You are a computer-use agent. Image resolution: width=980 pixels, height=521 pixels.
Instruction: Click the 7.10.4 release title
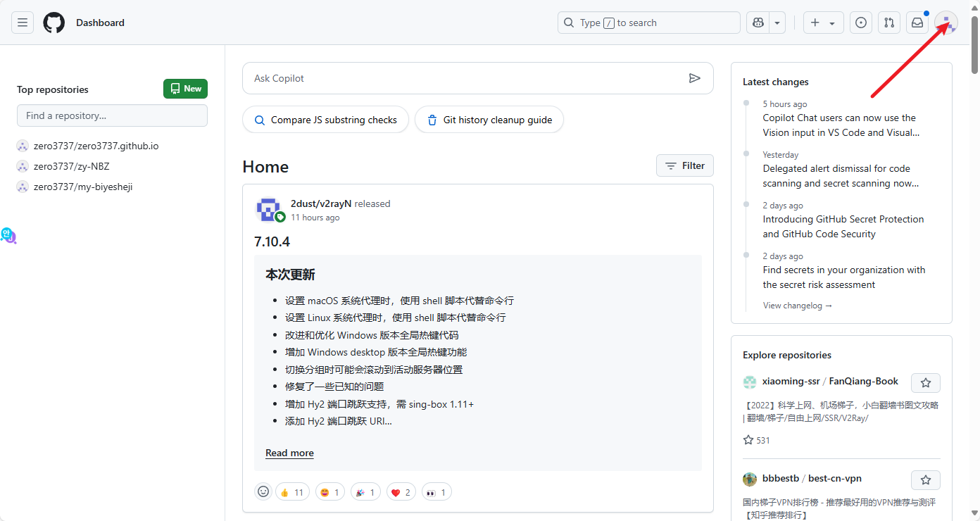tap(272, 241)
